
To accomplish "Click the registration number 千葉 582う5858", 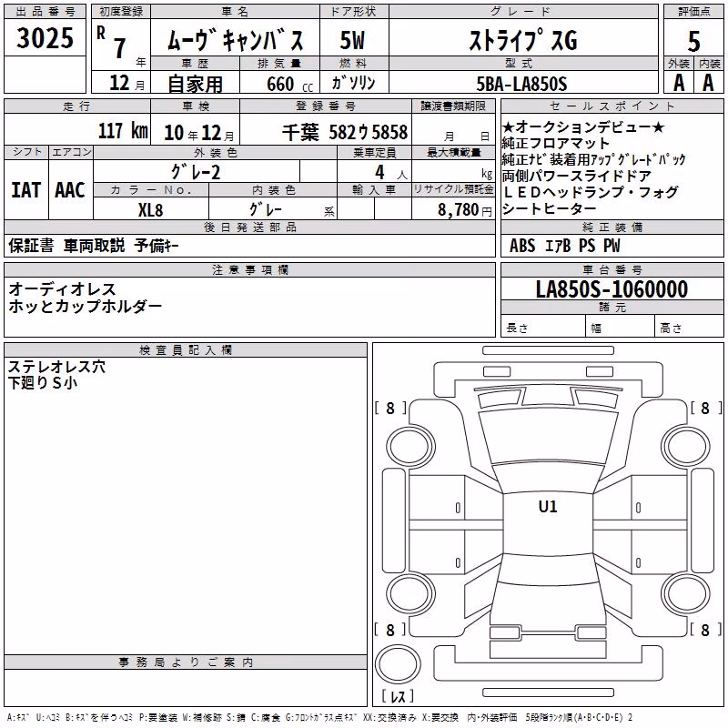I will (x=345, y=132).
